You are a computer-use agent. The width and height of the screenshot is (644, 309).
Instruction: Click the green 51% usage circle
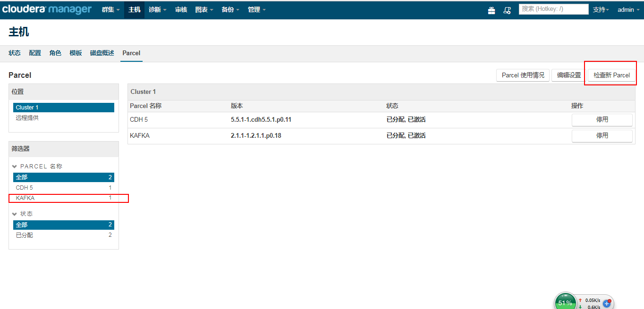tap(565, 302)
